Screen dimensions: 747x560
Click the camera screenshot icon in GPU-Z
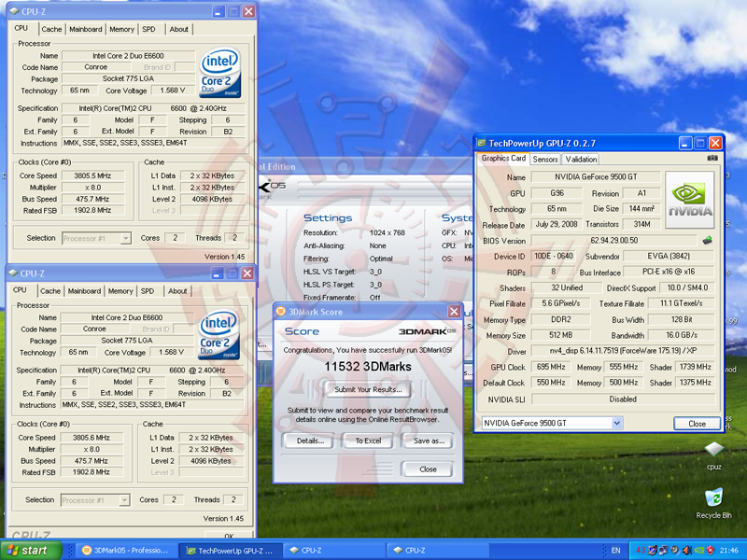point(712,158)
